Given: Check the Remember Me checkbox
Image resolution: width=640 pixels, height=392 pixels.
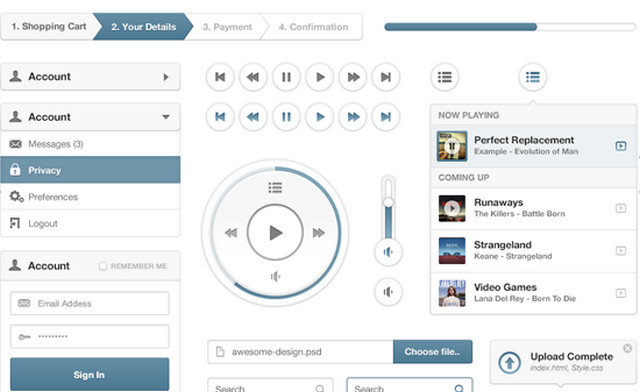Looking at the screenshot, I should (102, 266).
